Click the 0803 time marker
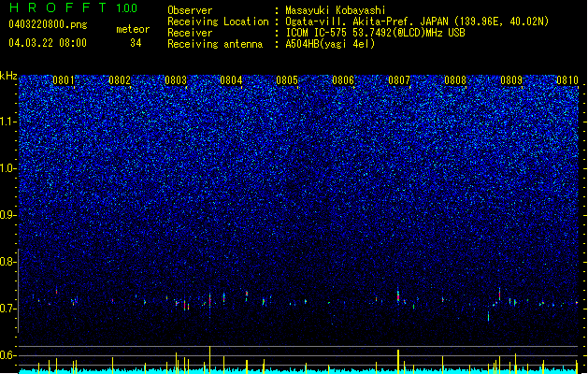This screenshot has height=374, width=588. 176,80
